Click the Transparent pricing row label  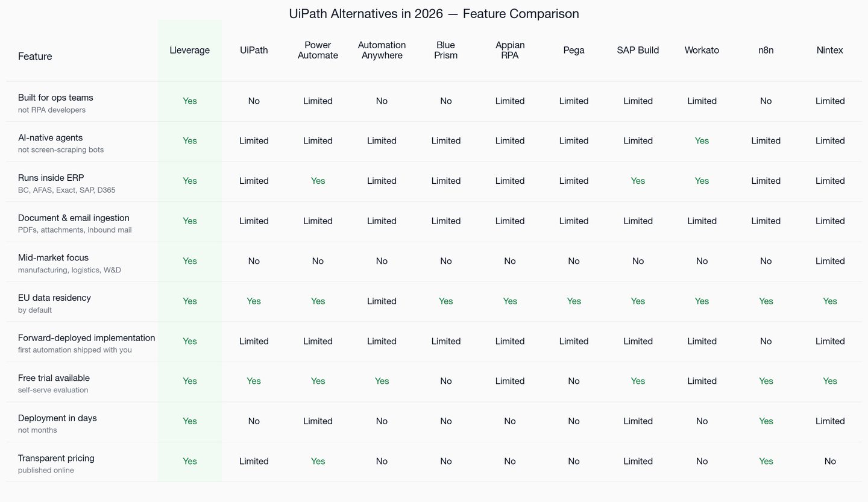click(x=56, y=458)
